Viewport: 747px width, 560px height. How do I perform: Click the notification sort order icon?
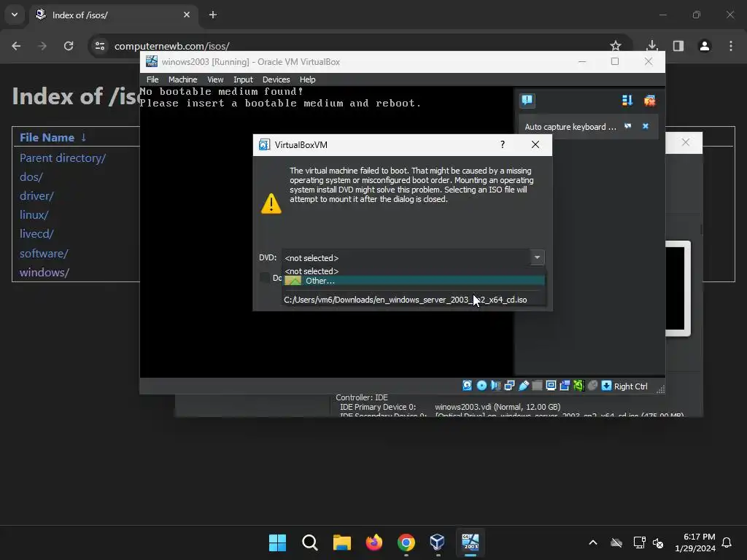(x=627, y=101)
